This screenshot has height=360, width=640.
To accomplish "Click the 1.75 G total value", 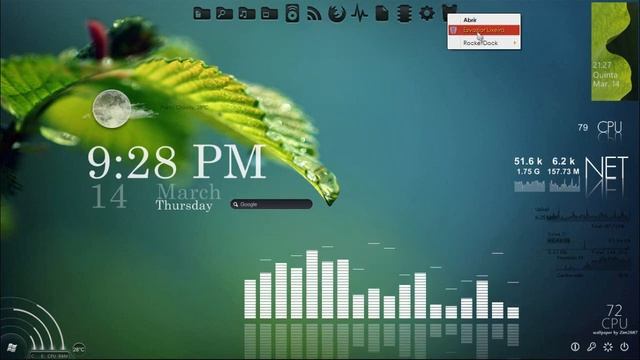I will coord(528,172).
